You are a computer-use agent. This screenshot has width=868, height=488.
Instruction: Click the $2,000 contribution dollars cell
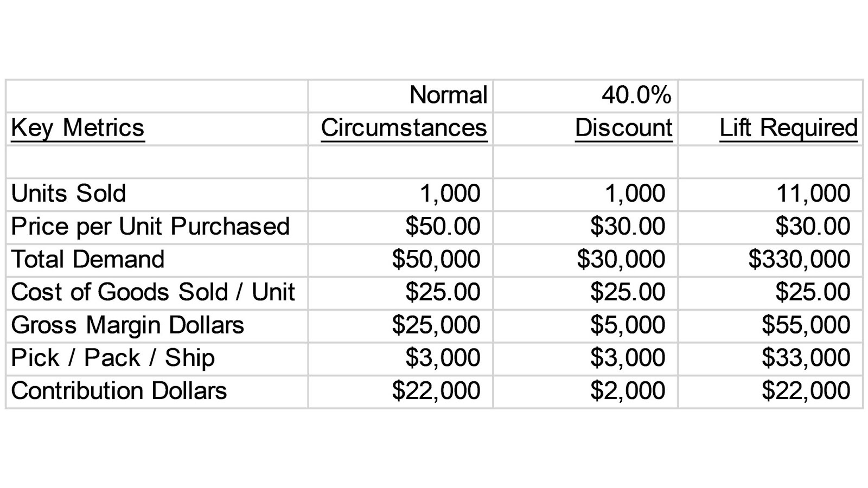point(628,391)
